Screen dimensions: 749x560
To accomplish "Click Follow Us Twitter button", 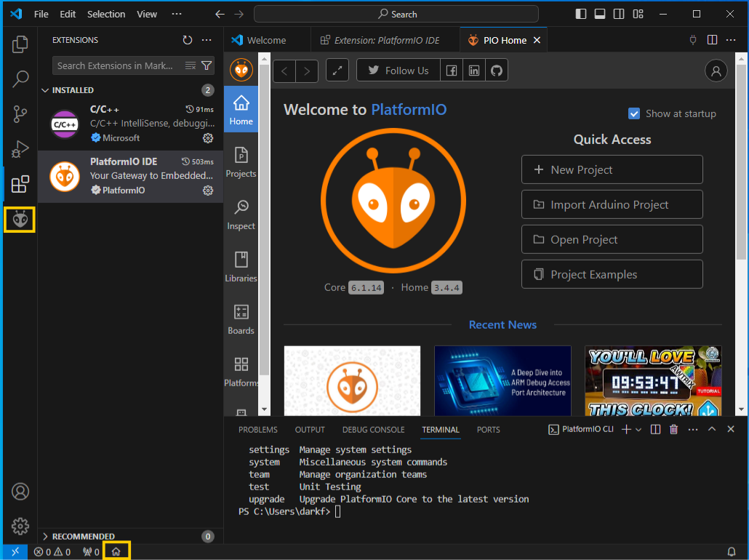I will point(398,71).
